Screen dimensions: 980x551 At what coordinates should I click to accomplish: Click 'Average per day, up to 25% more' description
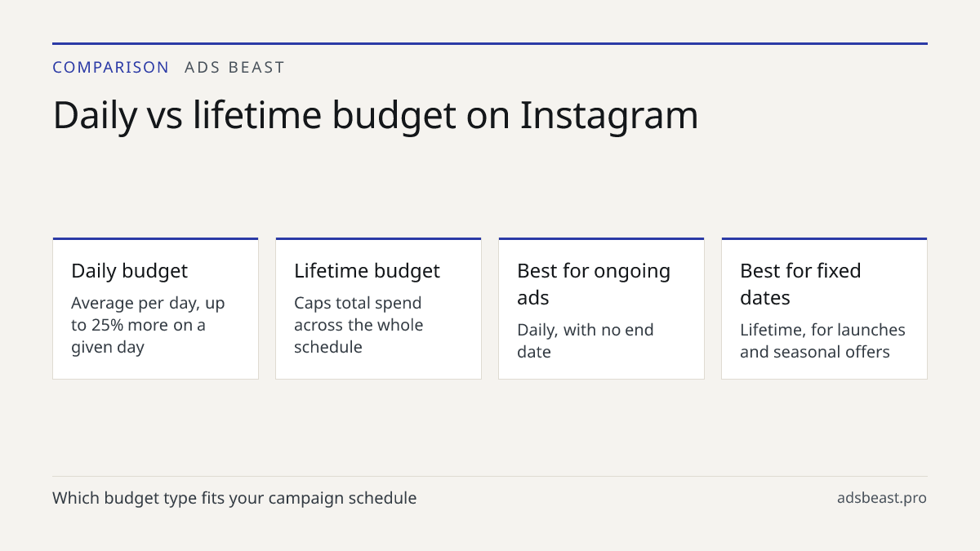[148, 325]
